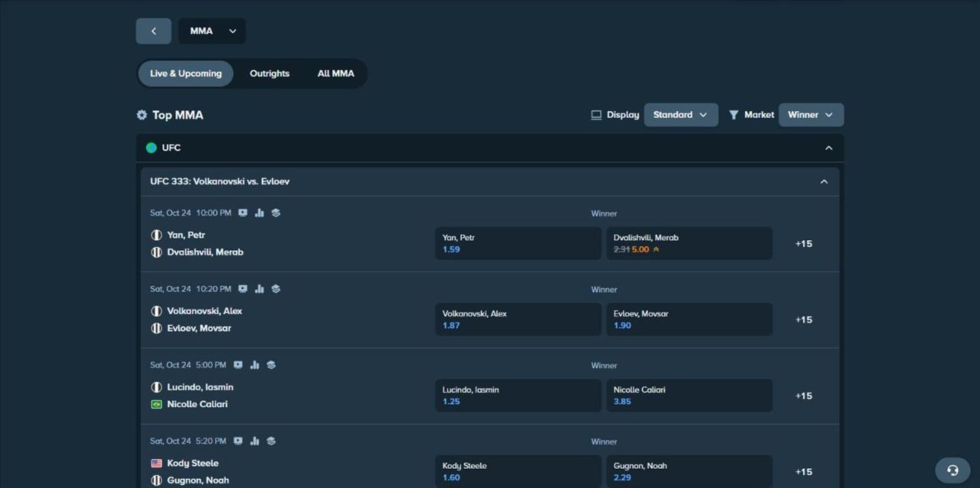Switch to the Outrights tab
The width and height of the screenshot is (980, 488).
point(269,73)
